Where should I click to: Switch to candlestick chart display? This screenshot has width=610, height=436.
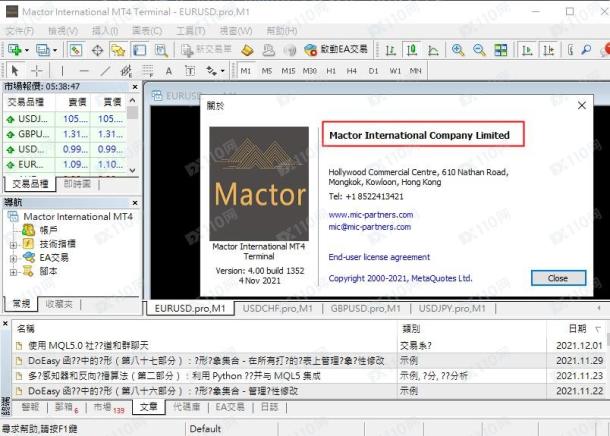pos(411,50)
